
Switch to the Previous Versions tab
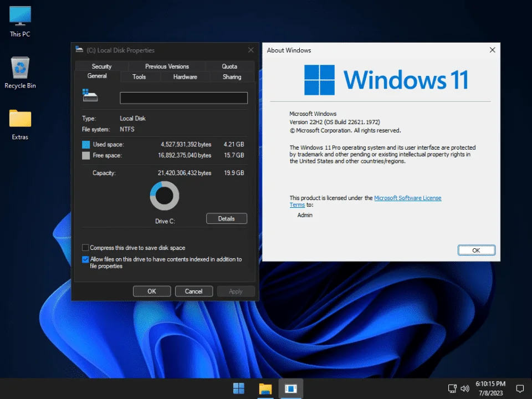click(167, 66)
